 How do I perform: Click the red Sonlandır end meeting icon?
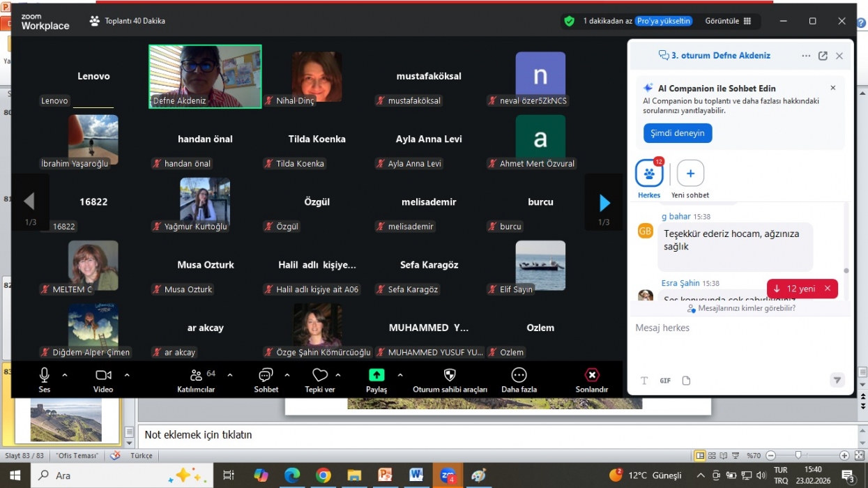coord(591,375)
